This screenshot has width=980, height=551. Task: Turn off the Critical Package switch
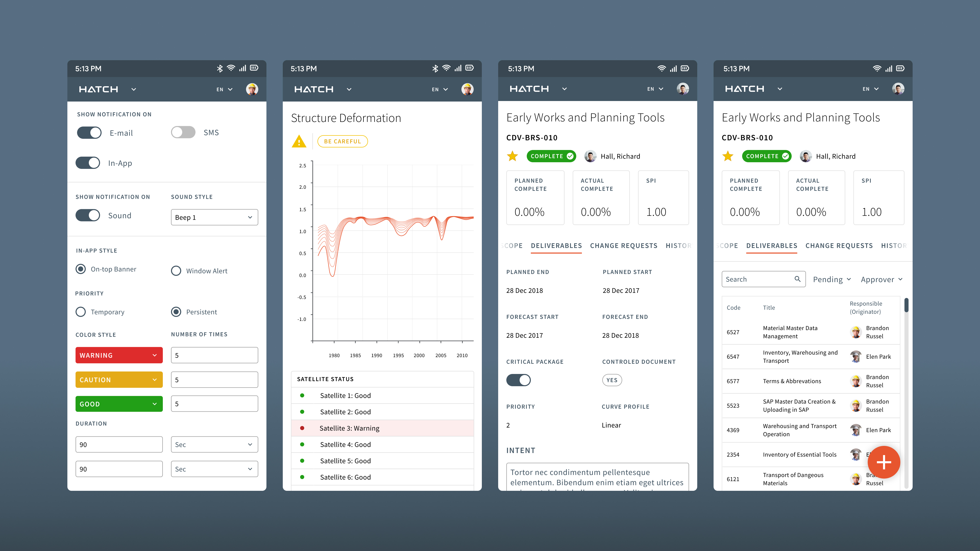coord(518,380)
